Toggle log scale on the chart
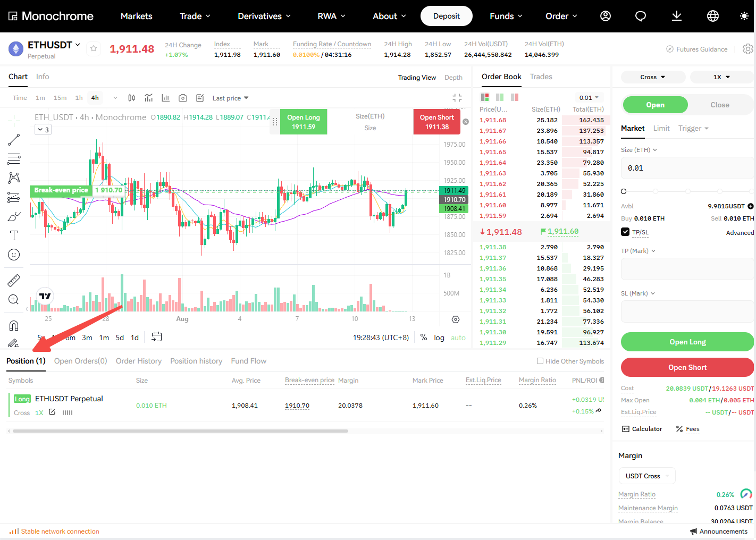The image size is (756, 540). (x=439, y=338)
